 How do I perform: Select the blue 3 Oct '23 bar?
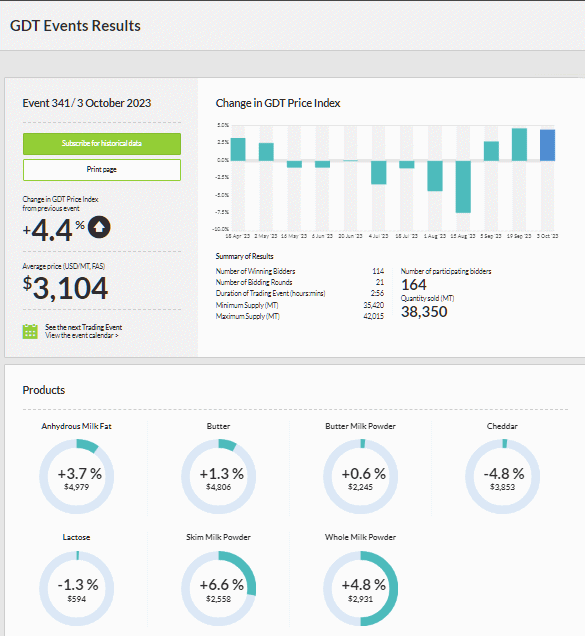click(x=547, y=145)
